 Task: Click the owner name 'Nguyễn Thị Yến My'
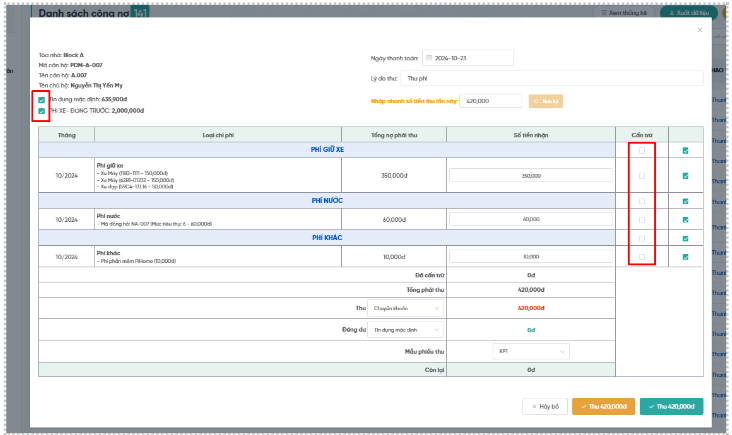click(x=97, y=85)
